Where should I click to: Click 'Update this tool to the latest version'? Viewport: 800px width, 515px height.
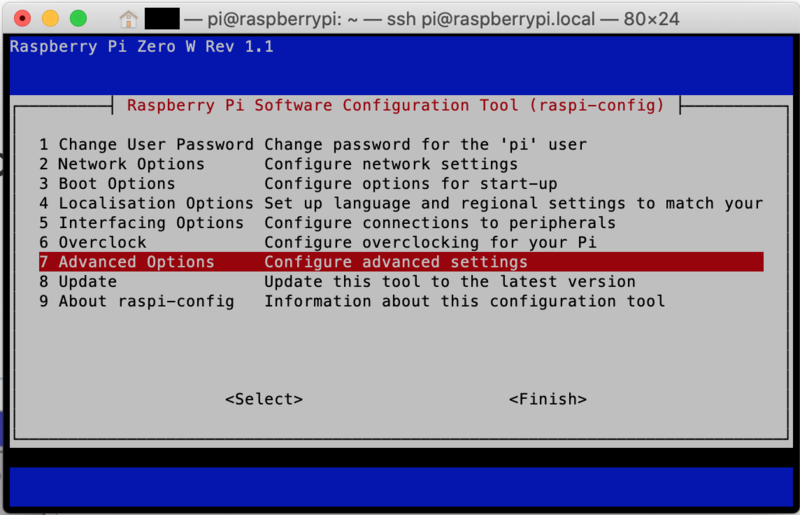coord(449,282)
